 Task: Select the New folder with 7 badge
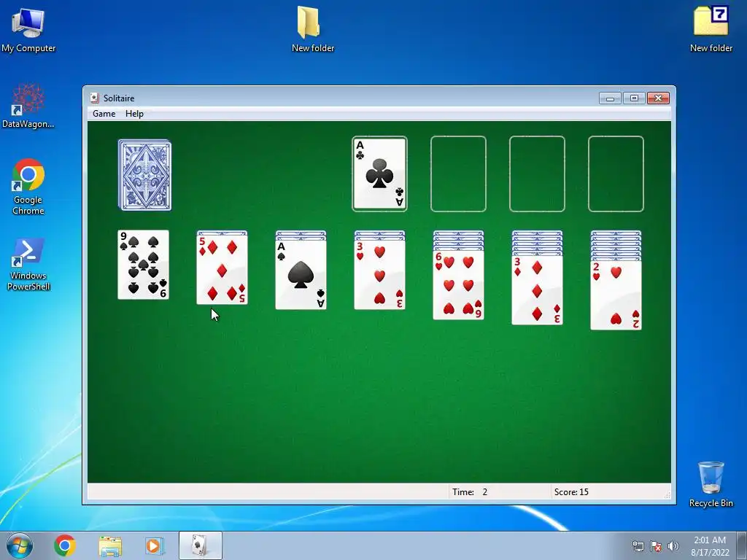point(711,28)
